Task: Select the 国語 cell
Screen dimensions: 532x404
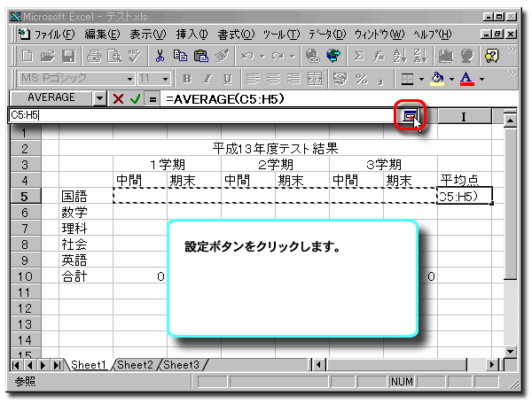Action: (x=85, y=196)
